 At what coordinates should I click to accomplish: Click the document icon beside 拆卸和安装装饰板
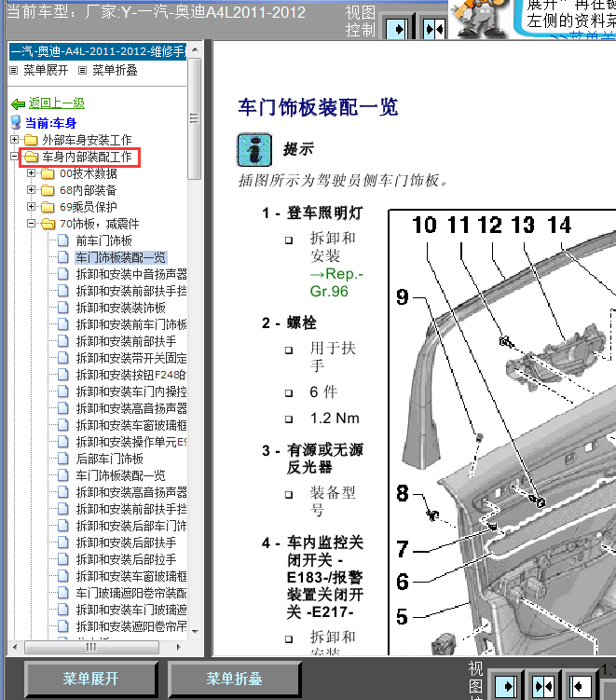tap(63, 308)
